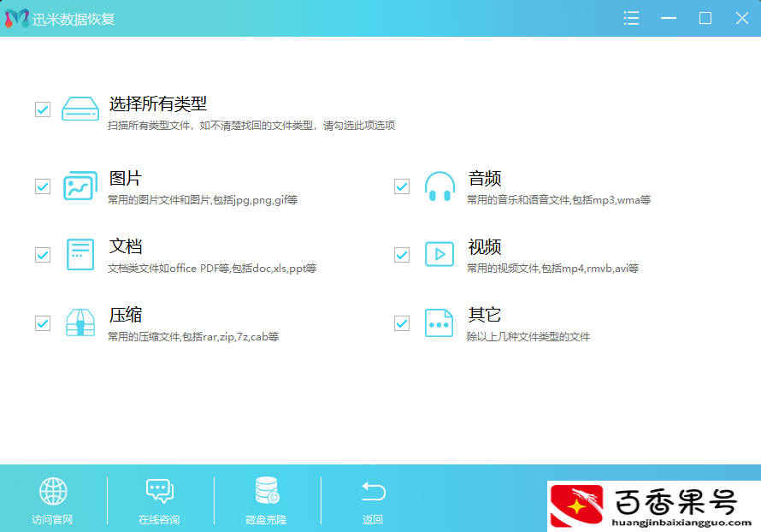
Task: Click the 图片 heading text
Action: pyautogui.click(x=125, y=178)
